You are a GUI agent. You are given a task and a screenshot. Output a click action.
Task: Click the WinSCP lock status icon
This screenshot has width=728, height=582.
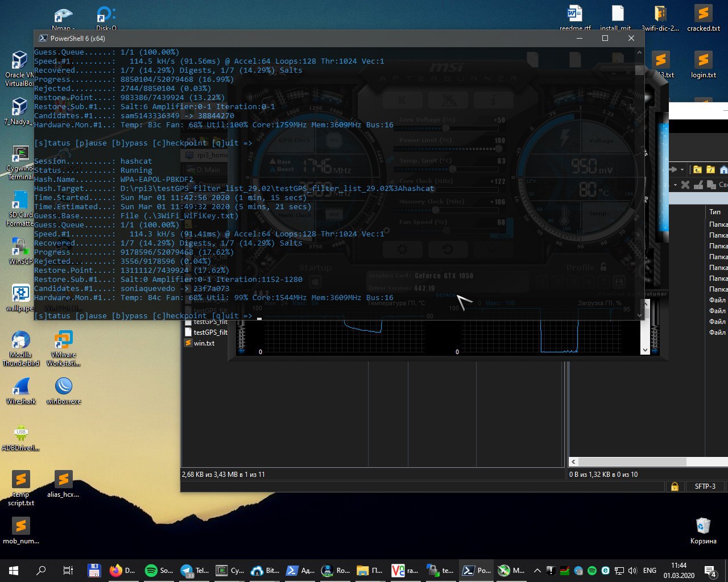tap(675, 487)
